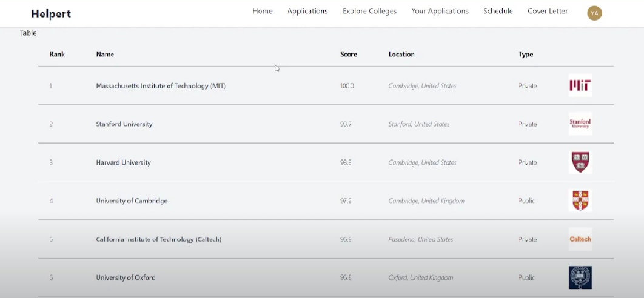The width and height of the screenshot is (644, 298).
Task: Open the Explore Colleges page
Action: click(x=369, y=11)
